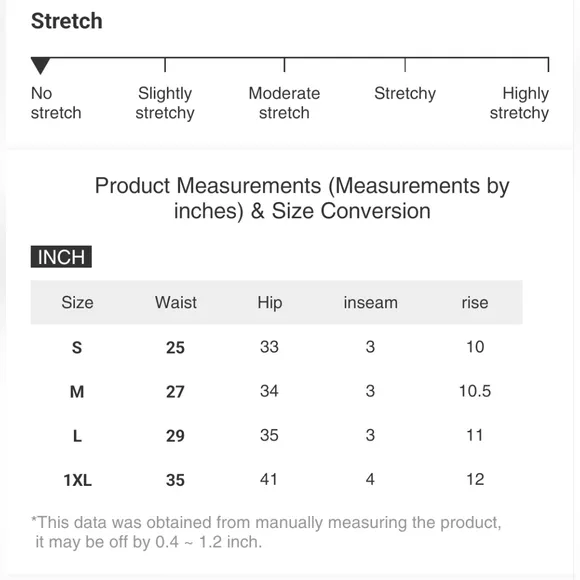This screenshot has height=580, width=580.
Task: Select the INCH unit tab
Action: click(x=61, y=257)
